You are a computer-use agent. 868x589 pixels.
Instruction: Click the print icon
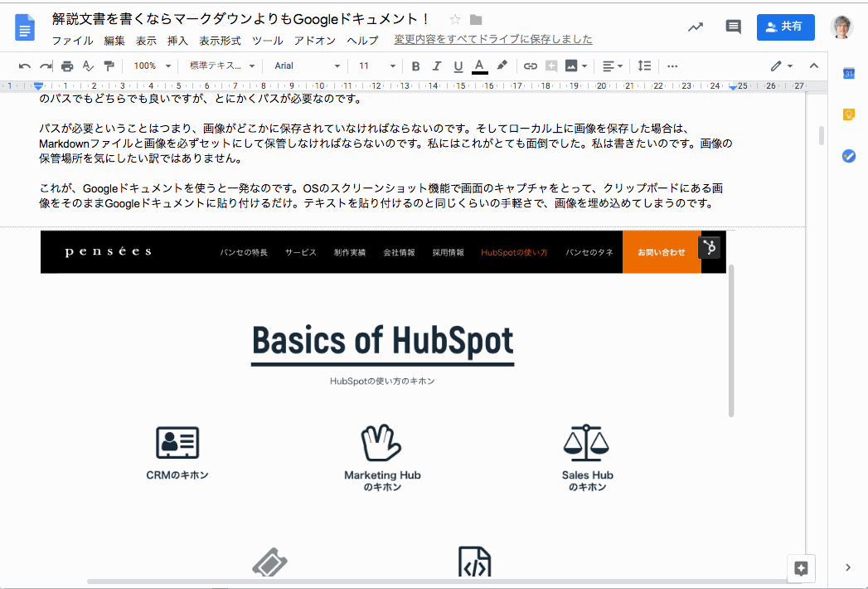67,66
